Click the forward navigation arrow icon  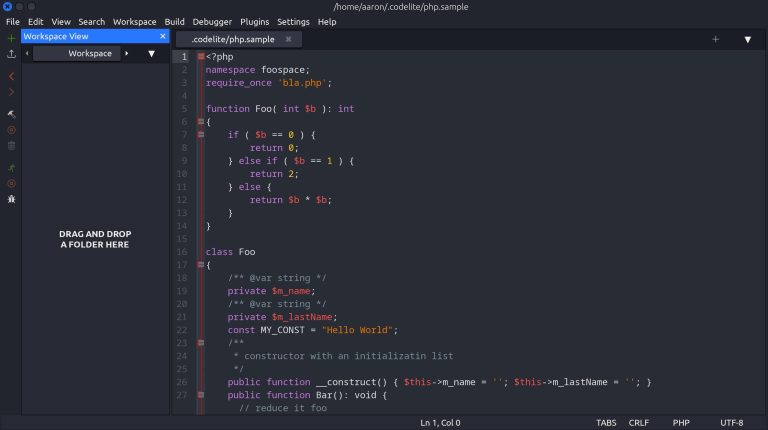[11, 92]
